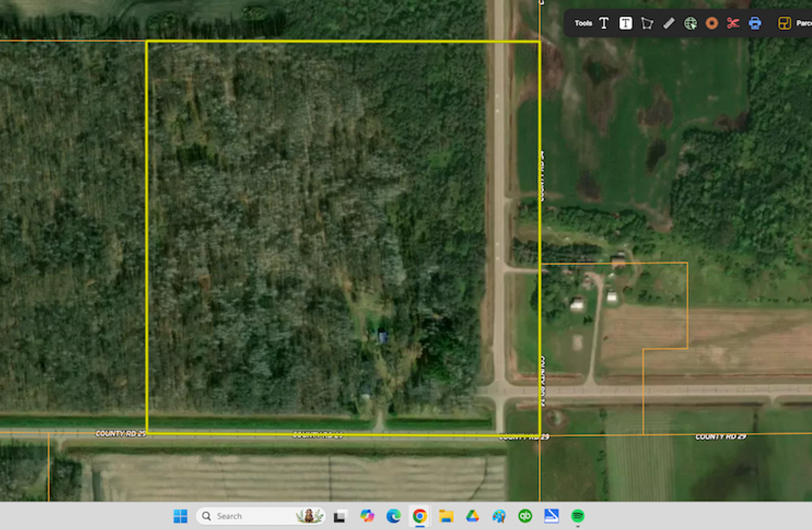Open Task View from taskbar
The height and width of the screenshot is (530, 812).
pyautogui.click(x=340, y=516)
